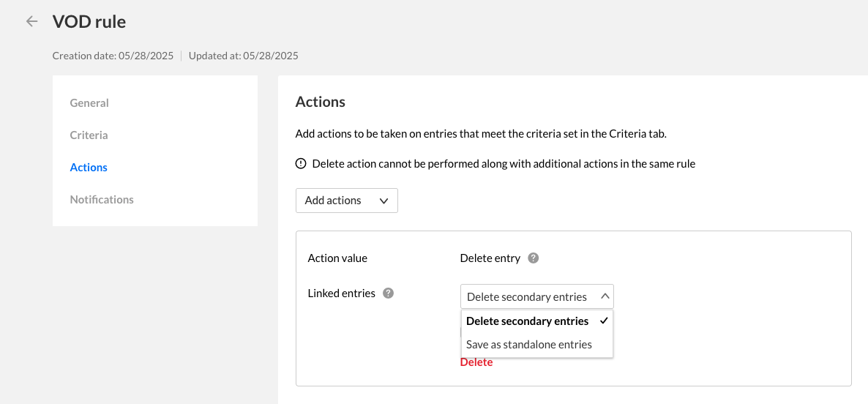This screenshot has width=868, height=404.
Task: Click the Delete entry action value text
Action: [490, 258]
